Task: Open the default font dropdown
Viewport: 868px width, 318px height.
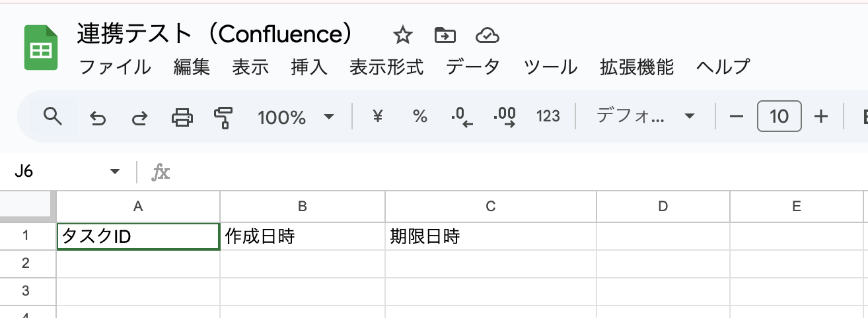Action: (645, 117)
